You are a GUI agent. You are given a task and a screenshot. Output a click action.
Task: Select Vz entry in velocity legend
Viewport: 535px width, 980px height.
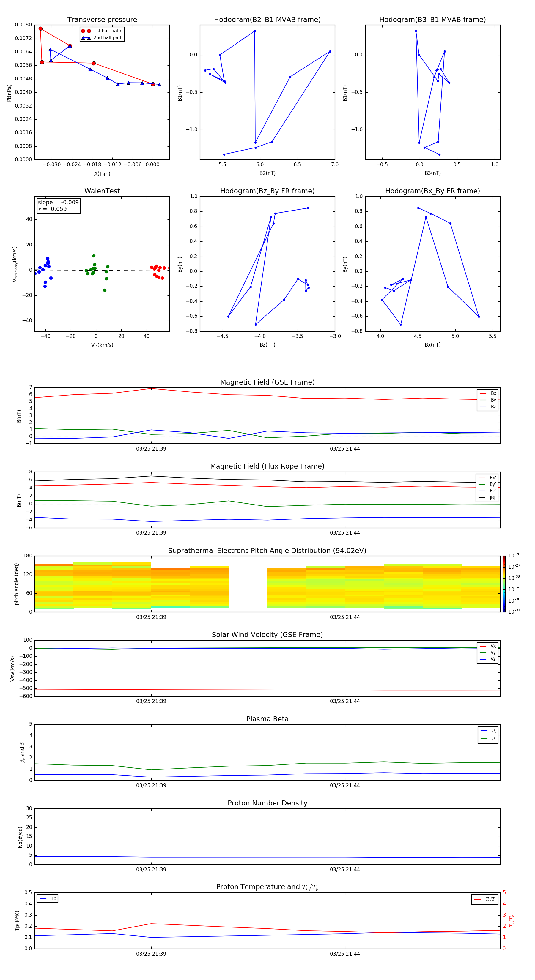click(x=488, y=659)
